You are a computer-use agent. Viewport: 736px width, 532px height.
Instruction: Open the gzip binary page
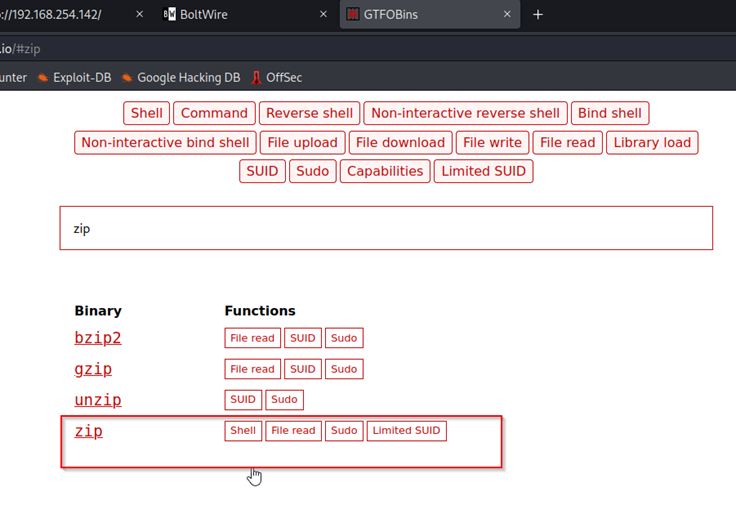click(x=93, y=369)
